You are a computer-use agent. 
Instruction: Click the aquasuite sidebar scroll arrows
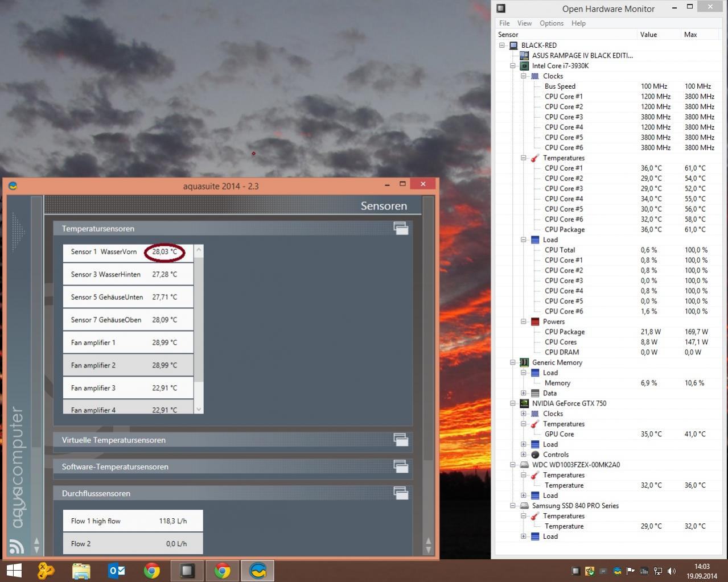click(36, 546)
